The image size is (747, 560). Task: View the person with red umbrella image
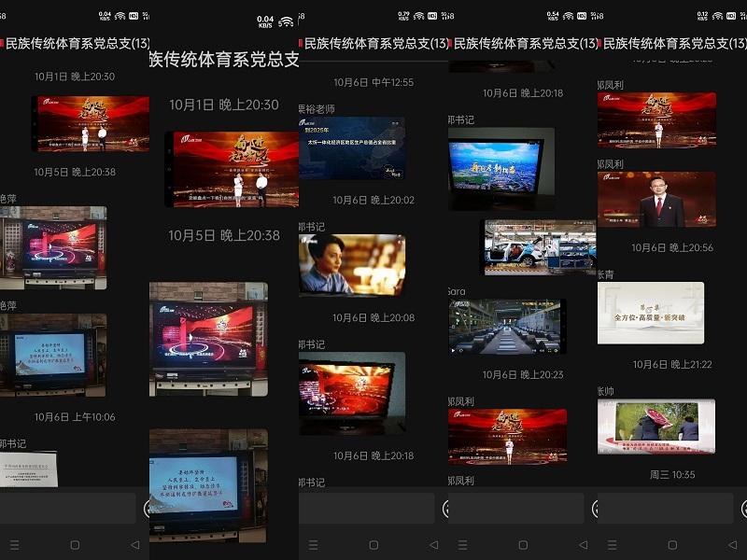pos(655,427)
